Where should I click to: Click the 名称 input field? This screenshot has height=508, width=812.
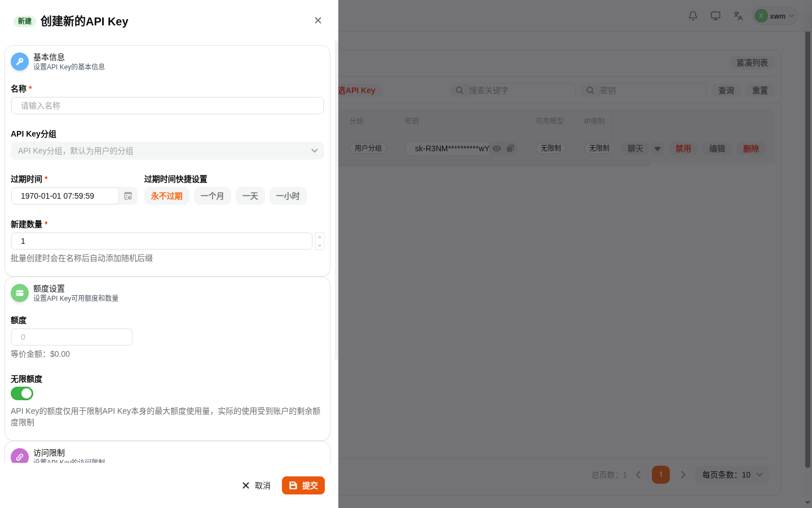click(167, 106)
